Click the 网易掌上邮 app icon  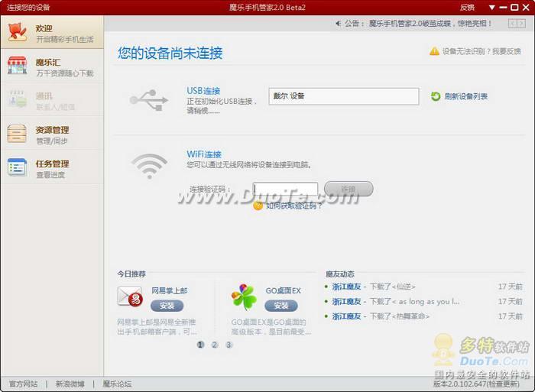(130, 296)
